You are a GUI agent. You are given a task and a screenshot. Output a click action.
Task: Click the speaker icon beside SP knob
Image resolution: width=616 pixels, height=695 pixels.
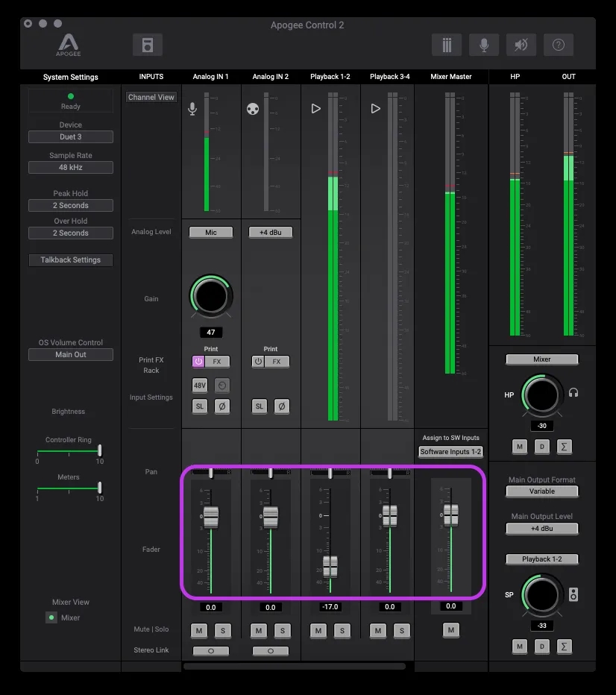click(573, 594)
